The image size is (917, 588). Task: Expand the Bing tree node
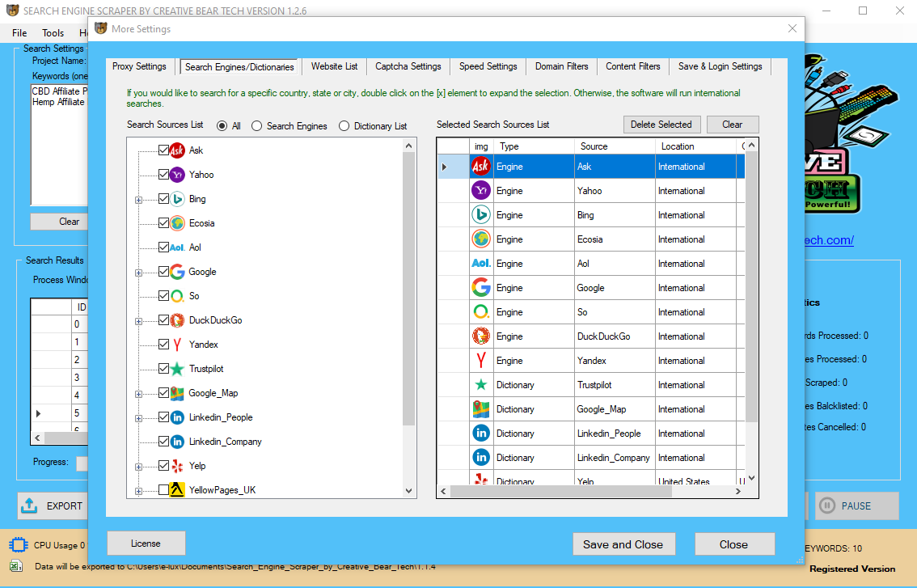(x=138, y=200)
